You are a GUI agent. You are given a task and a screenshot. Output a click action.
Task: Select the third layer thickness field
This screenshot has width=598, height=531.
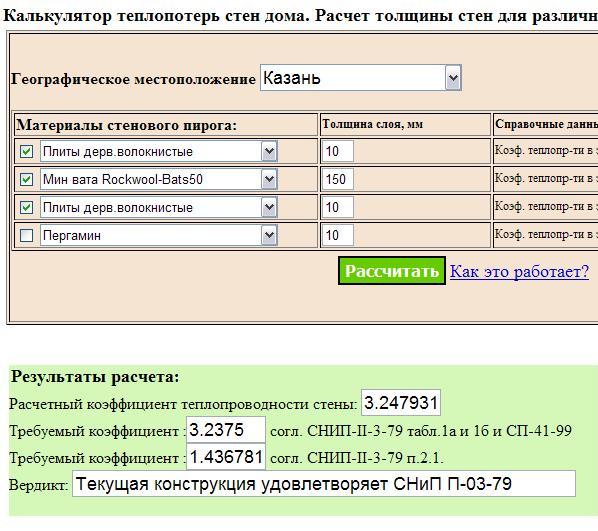coord(338,208)
